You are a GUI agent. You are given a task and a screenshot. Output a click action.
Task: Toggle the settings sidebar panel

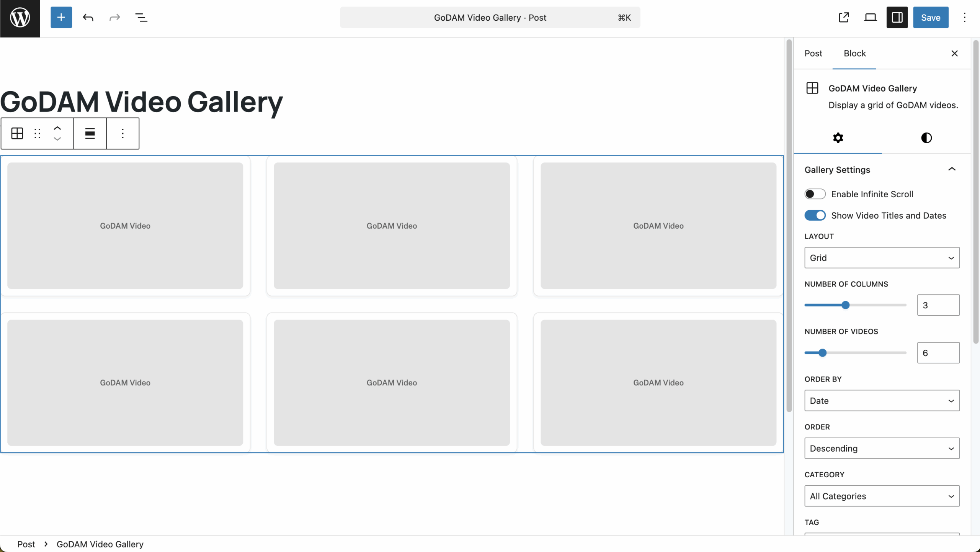[x=897, y=17]
